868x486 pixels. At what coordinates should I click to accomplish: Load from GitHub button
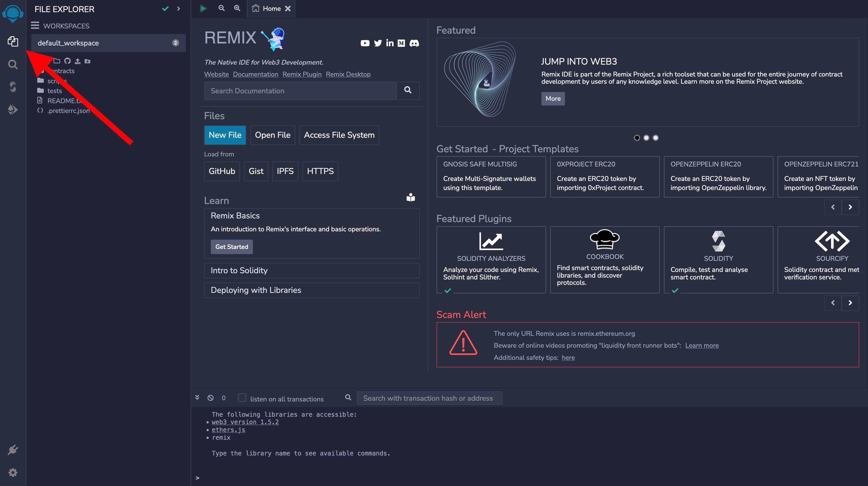pyautogui.click(x=222, y=171)
